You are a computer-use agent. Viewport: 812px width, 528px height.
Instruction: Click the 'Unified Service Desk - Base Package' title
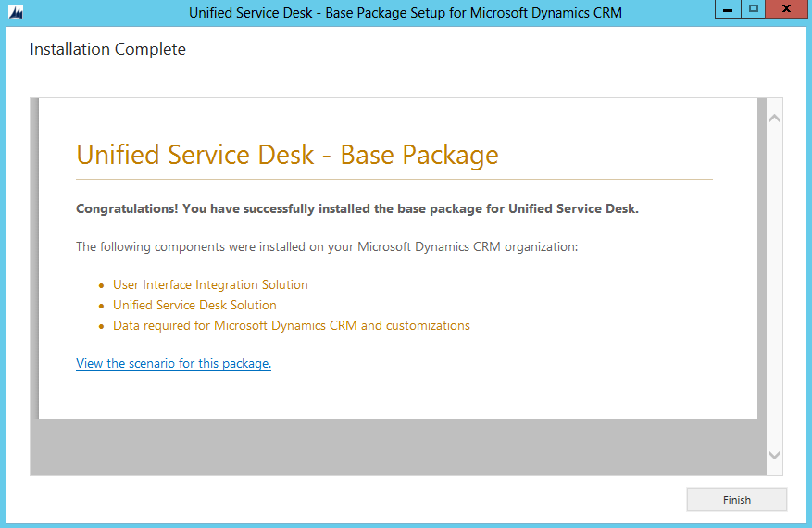[287, 155]
